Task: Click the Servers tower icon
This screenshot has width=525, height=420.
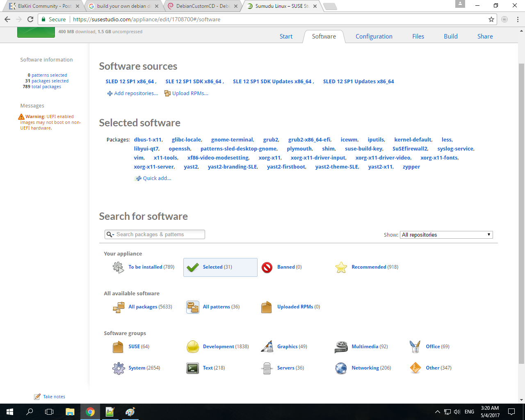Action: tap(267, 368)
